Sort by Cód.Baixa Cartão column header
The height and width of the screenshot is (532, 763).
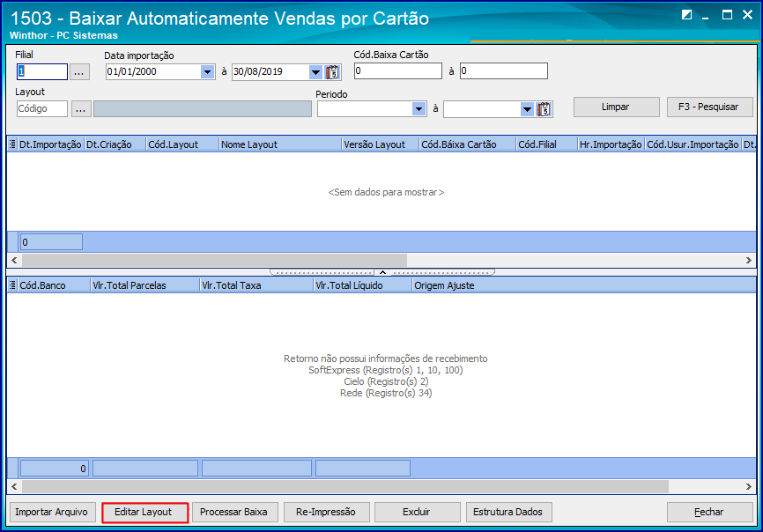point(468,144)
